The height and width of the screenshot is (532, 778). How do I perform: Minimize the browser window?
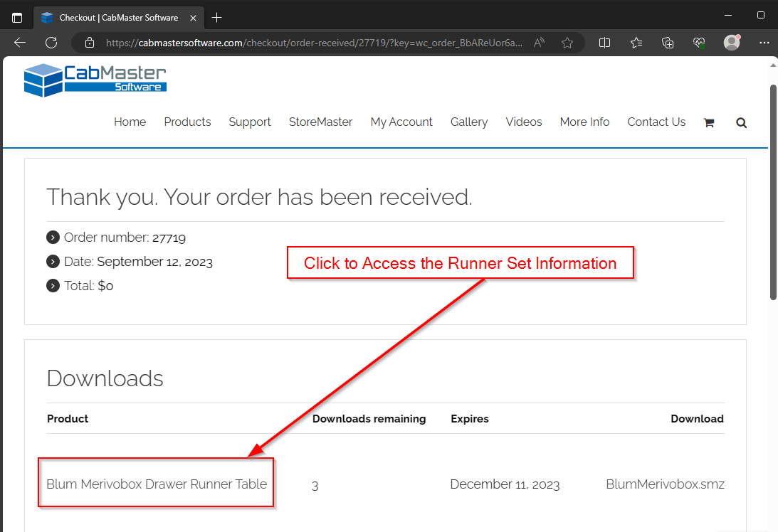728,16
